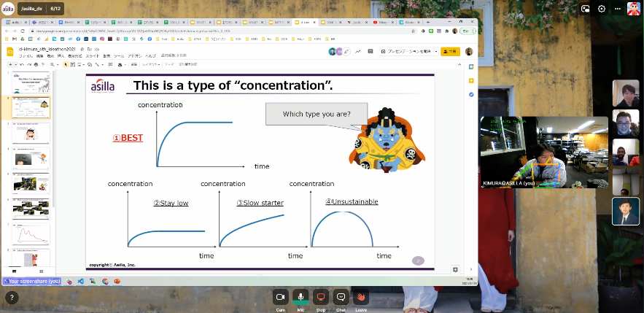
Task: Open the new slide layout dropdown arrow
Action: coord(15,64)
